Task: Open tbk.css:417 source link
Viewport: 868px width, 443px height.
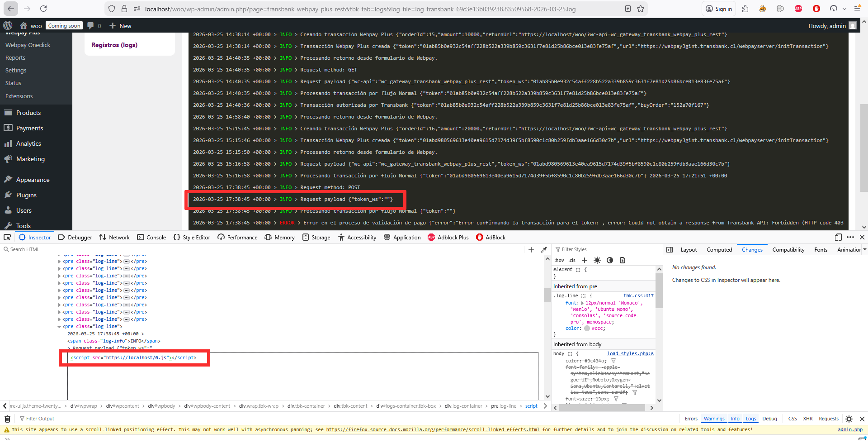Action: (x=638, y=296)
